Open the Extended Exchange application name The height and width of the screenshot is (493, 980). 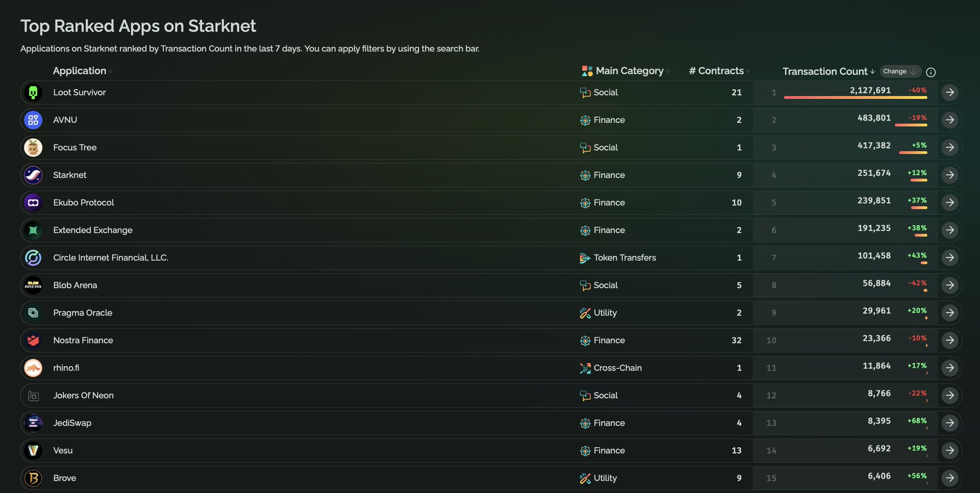pyautogui.click(x=93, y=230)
